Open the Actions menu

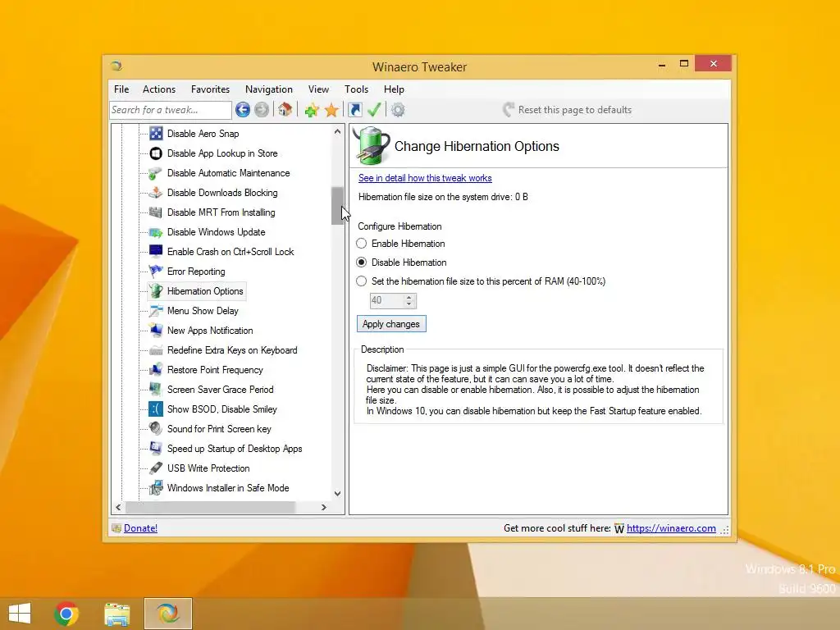[158, 89]
